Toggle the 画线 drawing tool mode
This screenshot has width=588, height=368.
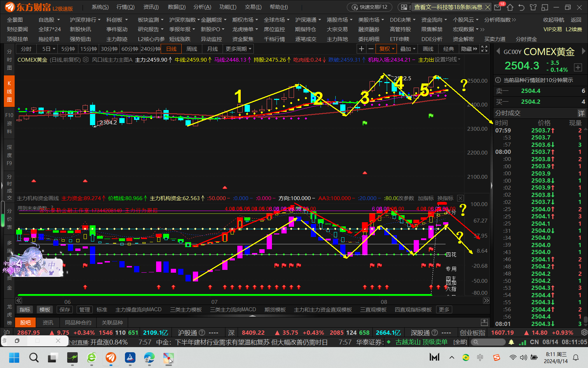click(x=428, y=49)
